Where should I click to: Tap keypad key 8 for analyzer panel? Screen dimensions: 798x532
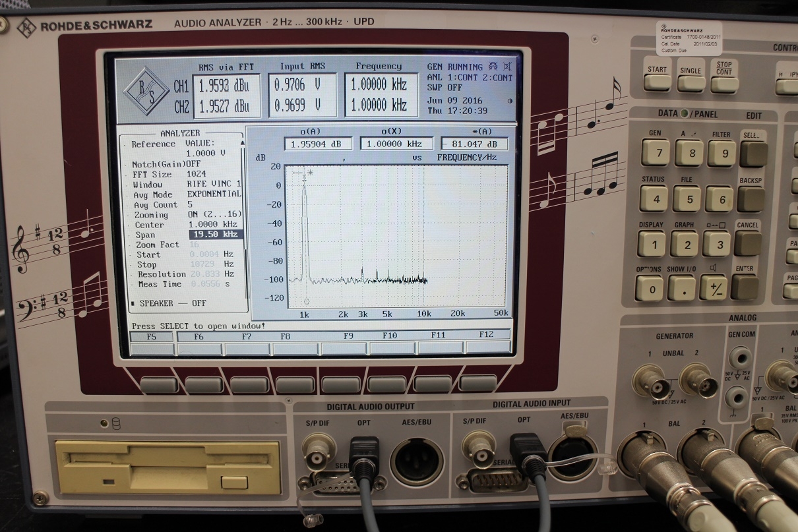coord(689,153)
